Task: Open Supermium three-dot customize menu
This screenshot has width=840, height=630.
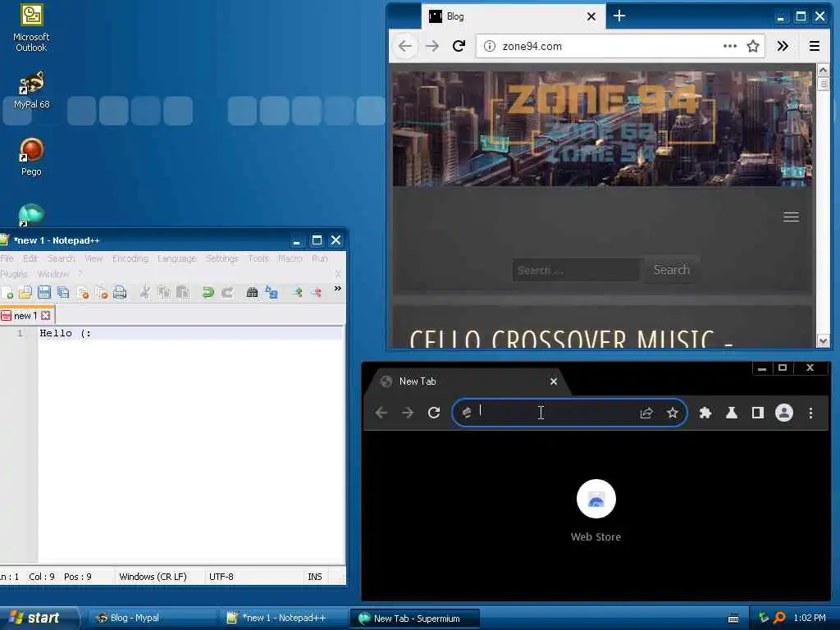Action: pos(810,413)
